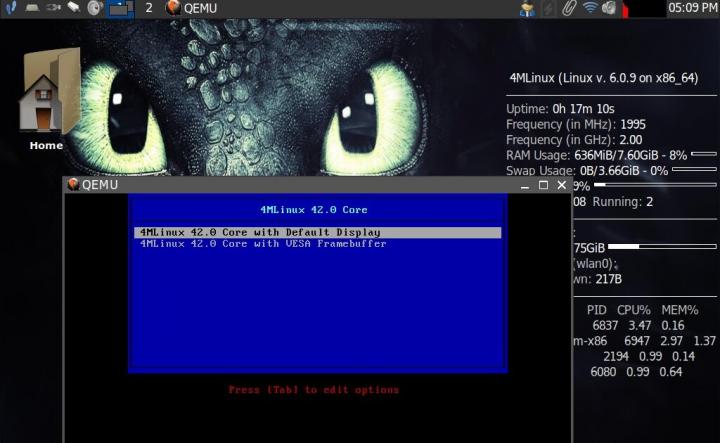Select 4MLinux 42.0 Core with Default Display
The width and height of the screenshot is (720, 443).
(x=317, y=232)
